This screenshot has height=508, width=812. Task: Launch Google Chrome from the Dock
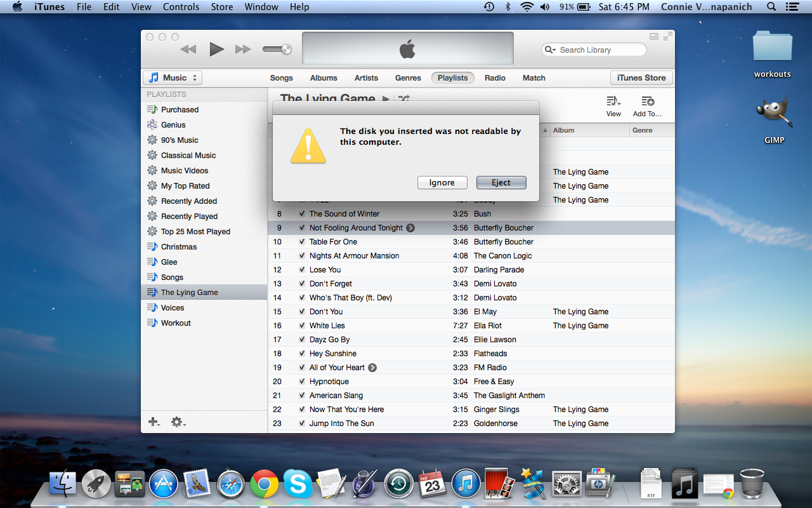point(265,485)
